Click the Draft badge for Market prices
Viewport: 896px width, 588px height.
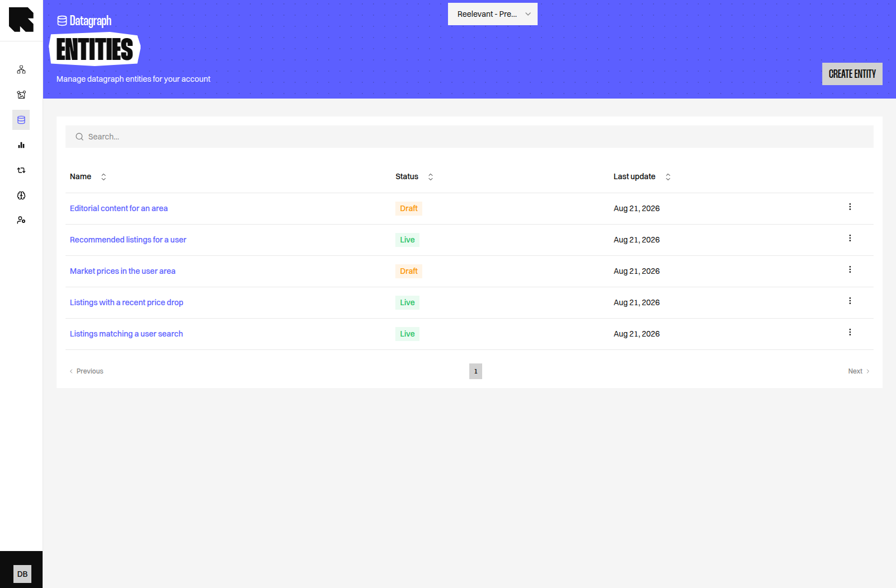pos(409,271)
